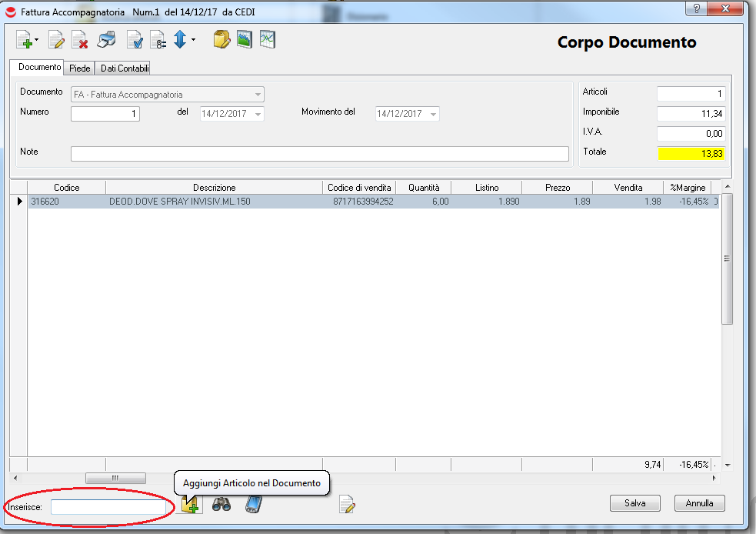Click the yellow Totale field
Viewport: 756px width, 534px height.
click(x=691, y=153)
